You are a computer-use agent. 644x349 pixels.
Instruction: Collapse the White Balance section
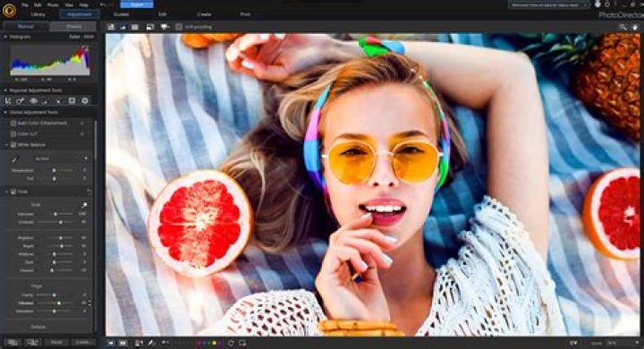click(x=6, y=145)
